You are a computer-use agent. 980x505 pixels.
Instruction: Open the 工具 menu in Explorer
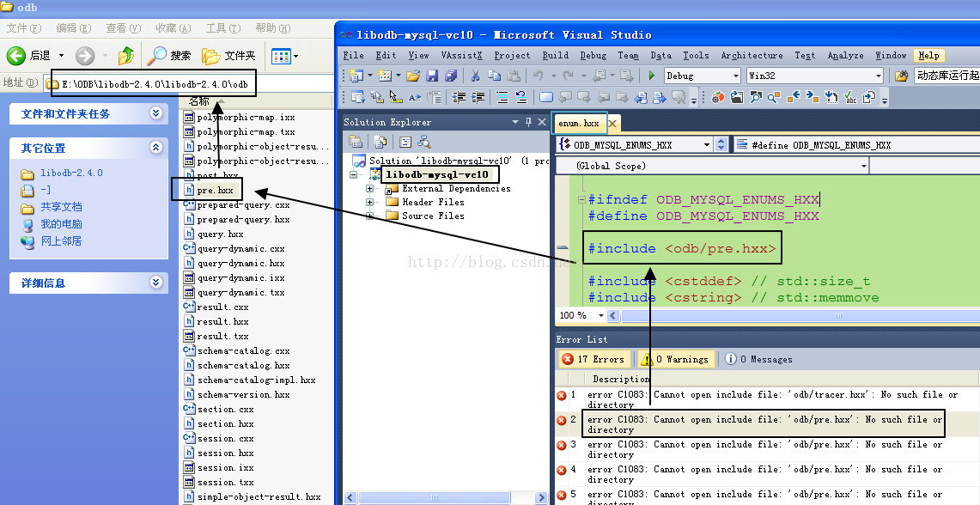pos(223,28)
